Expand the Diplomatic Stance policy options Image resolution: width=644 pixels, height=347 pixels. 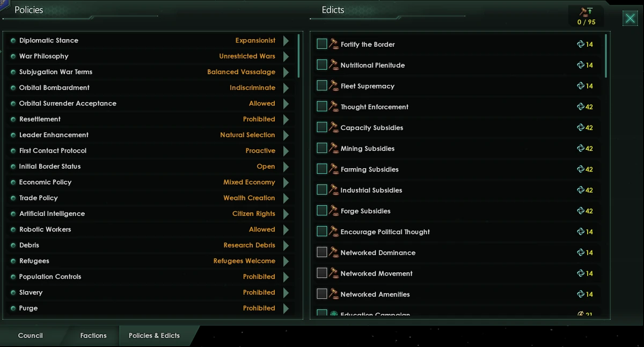click(x=286, y=40)
